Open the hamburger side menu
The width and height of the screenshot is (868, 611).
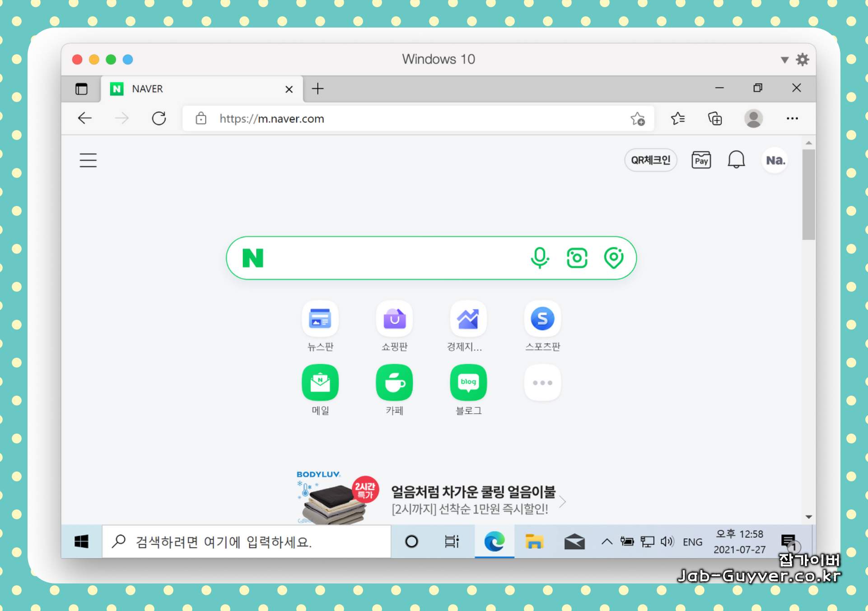click(x=88, y=160)
